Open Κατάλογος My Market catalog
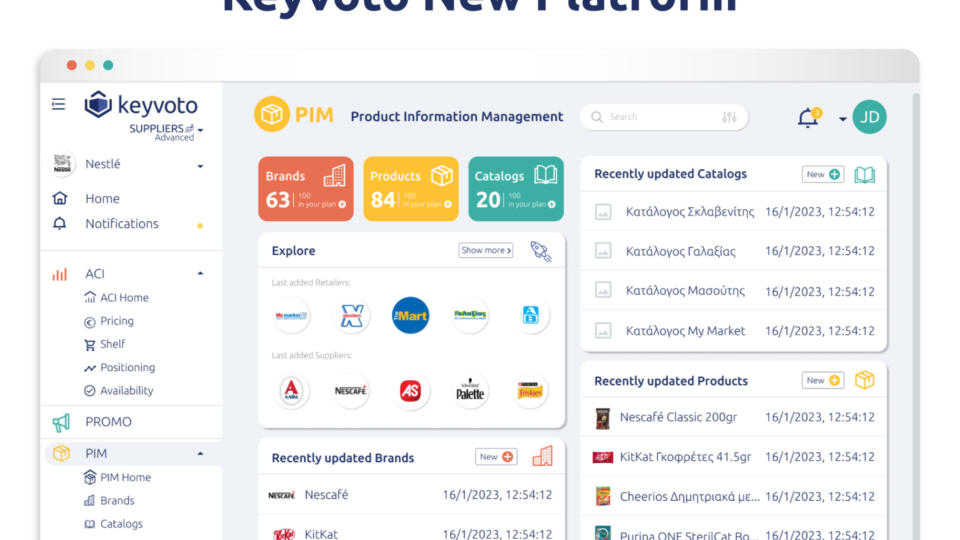960x540 pixels. click(x=733, y=331)
